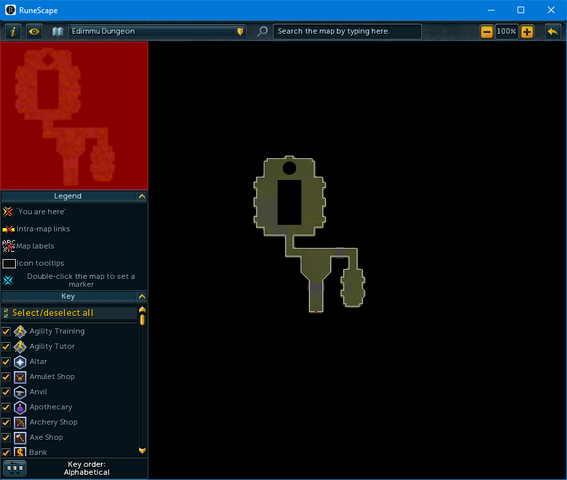The width and height of the screenshot is (567, 480).
Task: Toggle Map labels display
Action: point(8,246)
